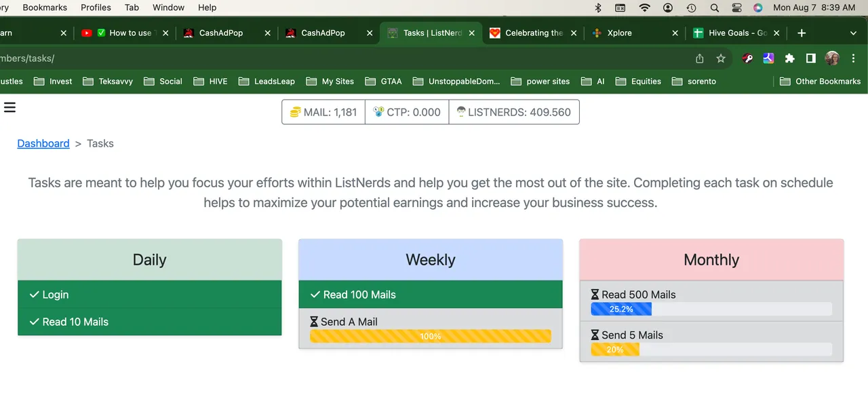The image size is (868, 393).
Task: Open the Social bookmarks folder
Action: tap(163, 81)
